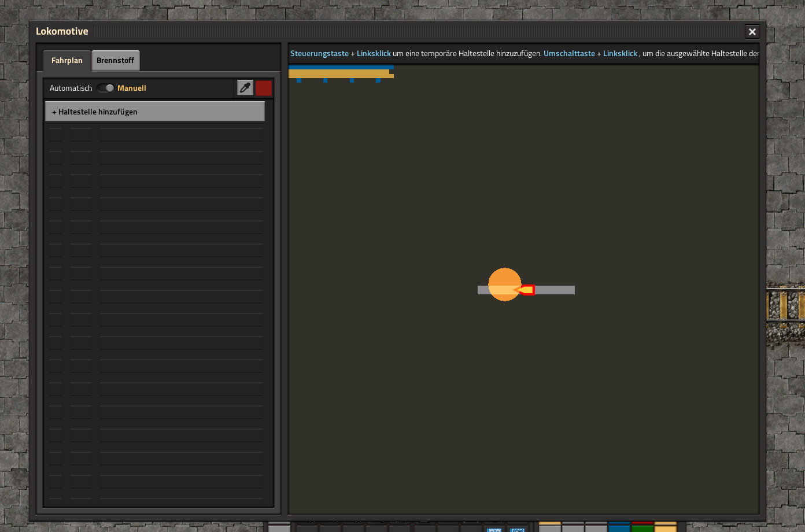Click "+ Haltestelle hinzufügen" button
This screenshot has width=805, height=532.
tap(155, 112)
